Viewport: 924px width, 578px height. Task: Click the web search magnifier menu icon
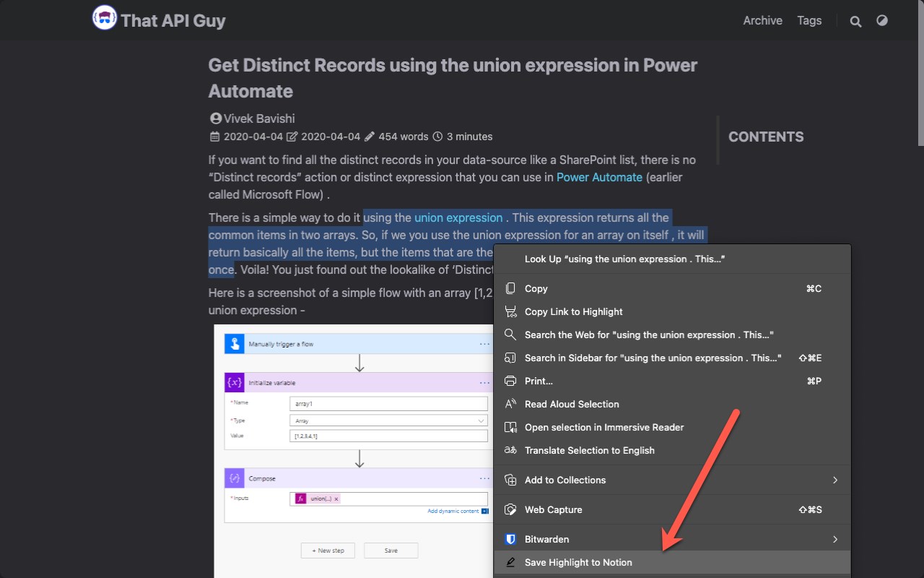tap(510, 335)
